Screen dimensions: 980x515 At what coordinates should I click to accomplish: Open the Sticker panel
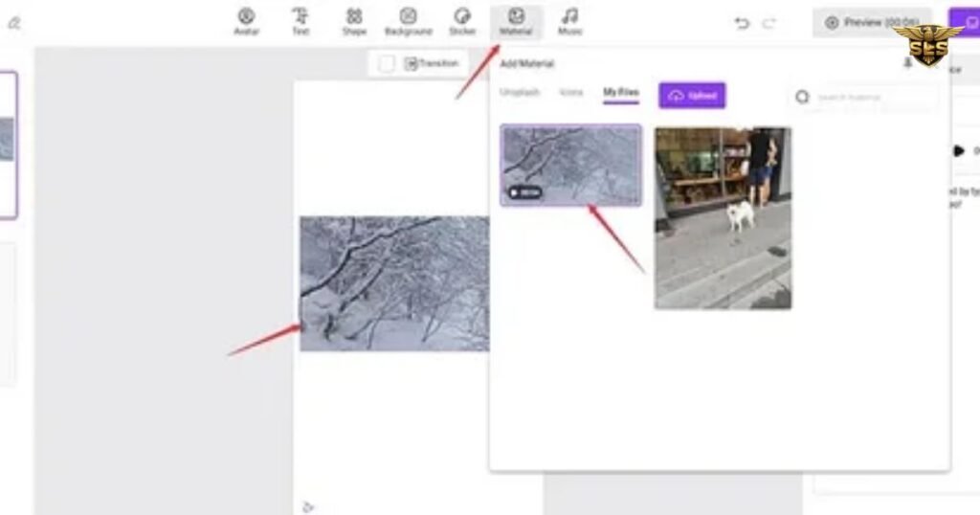[462, 21]
